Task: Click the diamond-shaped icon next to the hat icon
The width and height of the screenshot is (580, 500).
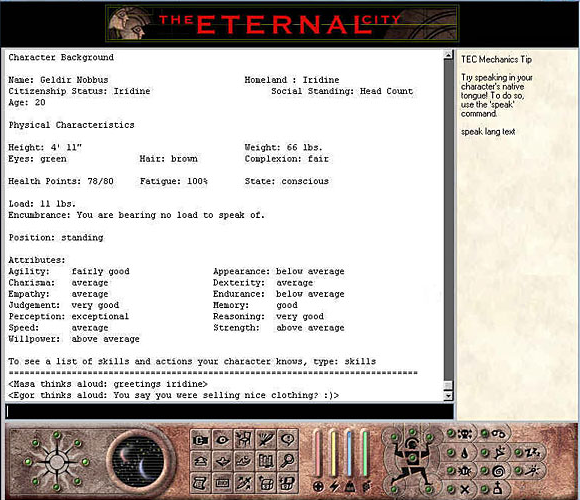Action: coord(222,461)
